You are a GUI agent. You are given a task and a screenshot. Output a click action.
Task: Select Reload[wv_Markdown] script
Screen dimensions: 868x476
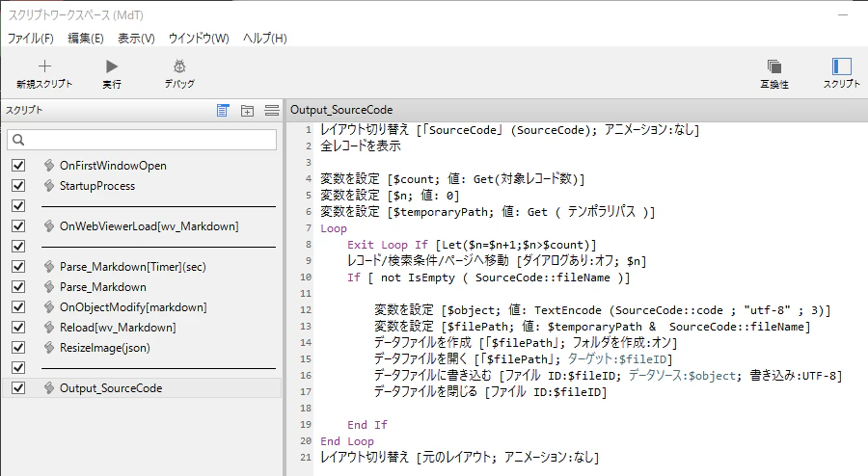point(118,328)
